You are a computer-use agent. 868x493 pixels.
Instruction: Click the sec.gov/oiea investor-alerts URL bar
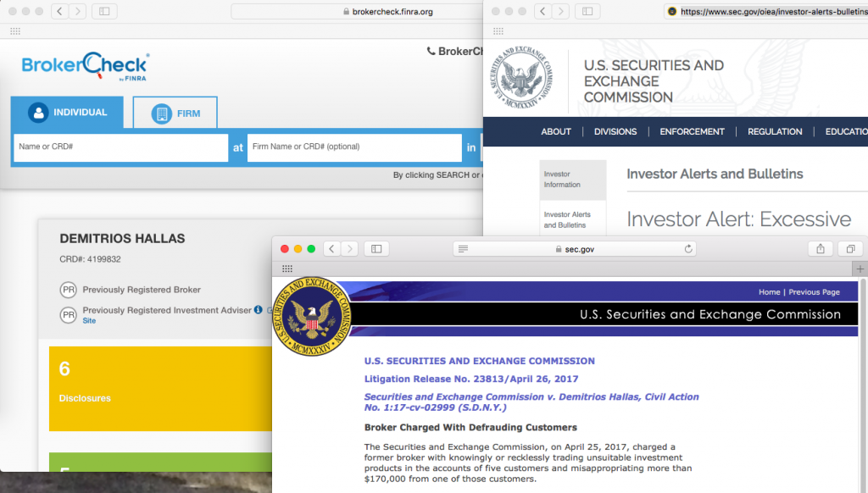pyautogui.click(x=766, y=11)
